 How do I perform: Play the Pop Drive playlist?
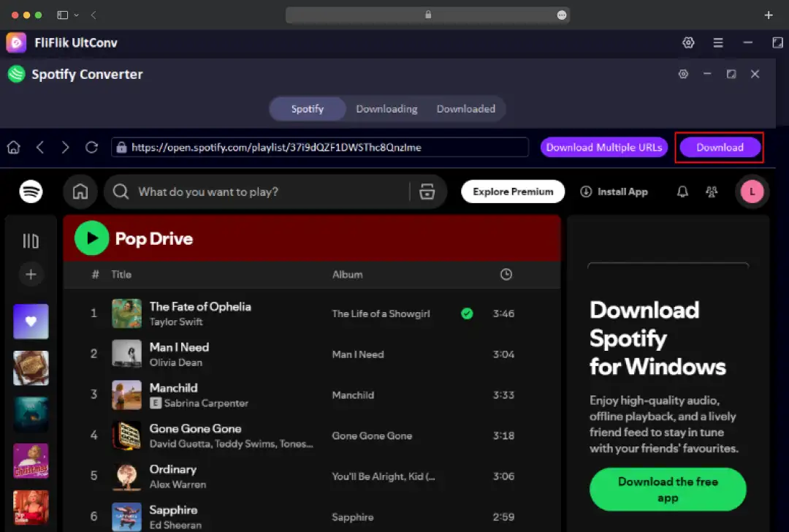click(91, 238)
